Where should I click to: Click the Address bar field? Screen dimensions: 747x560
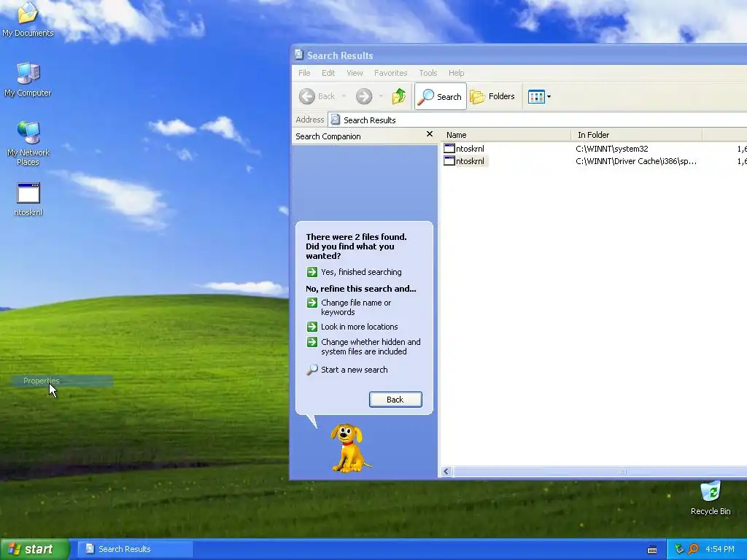click(538, 120)
